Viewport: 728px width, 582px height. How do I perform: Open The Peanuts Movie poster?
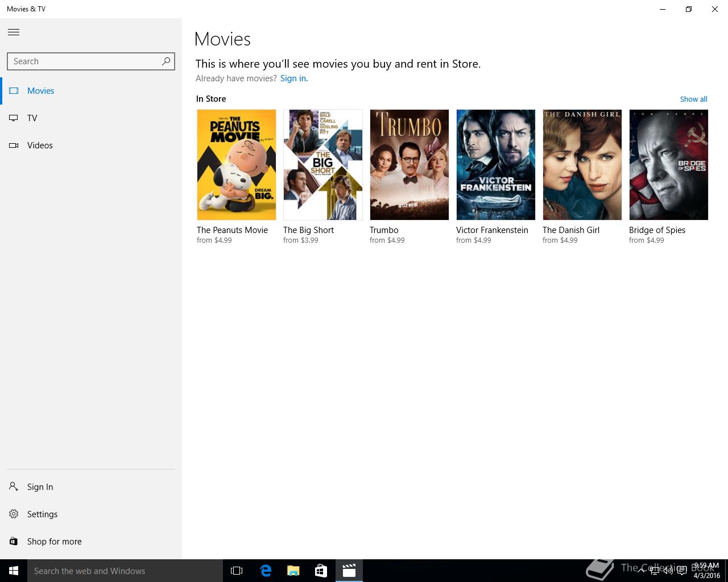click(237, 165)
